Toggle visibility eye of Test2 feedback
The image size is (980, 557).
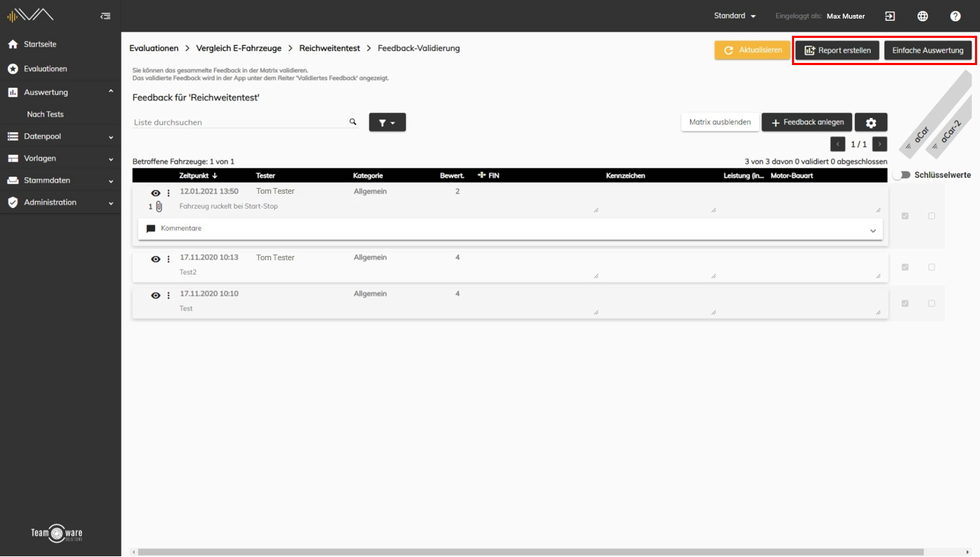click(x=156, y=259)
